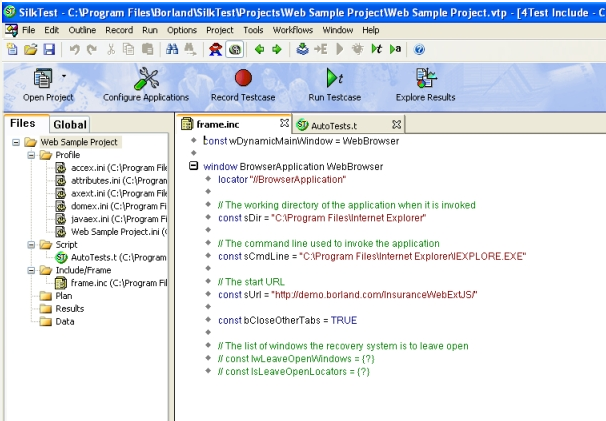The height and width of the screenshot is (421, 606).
Task: Click the Run All Tests icon
Action: [x=395, y=49]
